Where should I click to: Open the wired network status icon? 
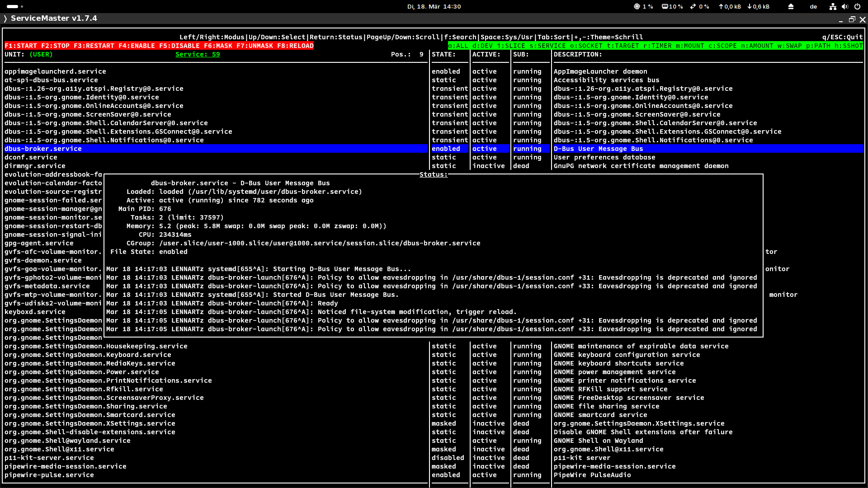click(833, 6)
